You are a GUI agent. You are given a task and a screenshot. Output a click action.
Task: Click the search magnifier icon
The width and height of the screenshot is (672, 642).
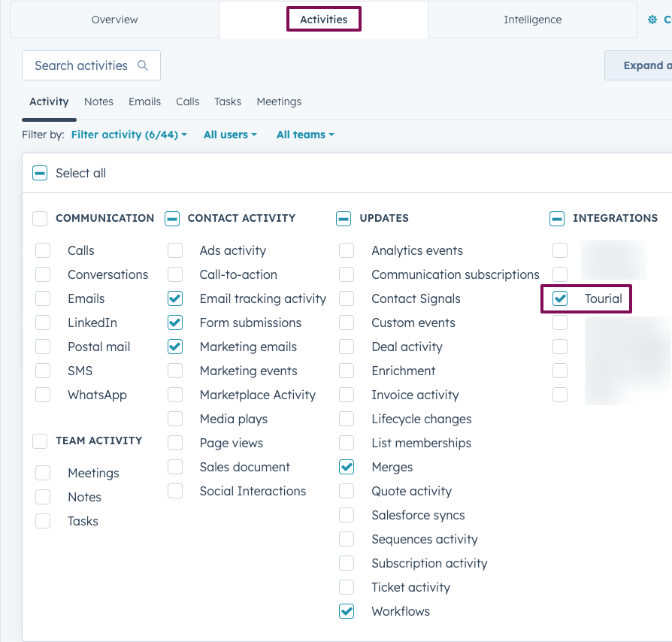point(143,66)
